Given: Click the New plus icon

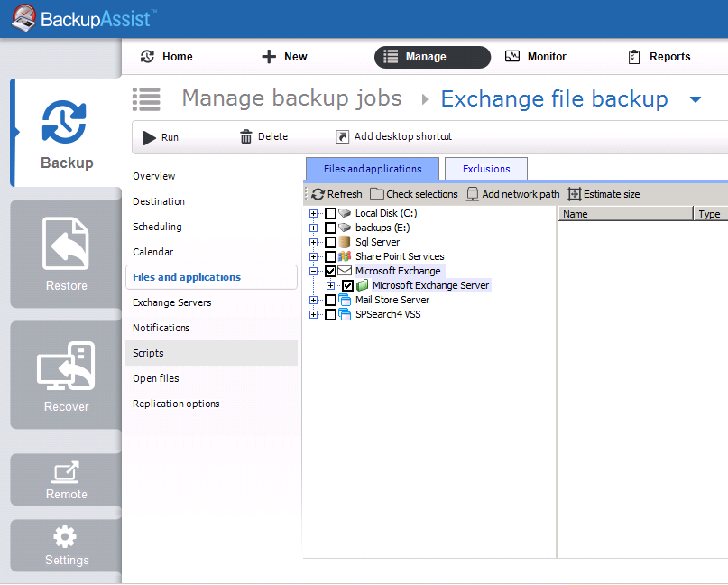Looking at the screenshot, I should (269, 57).
